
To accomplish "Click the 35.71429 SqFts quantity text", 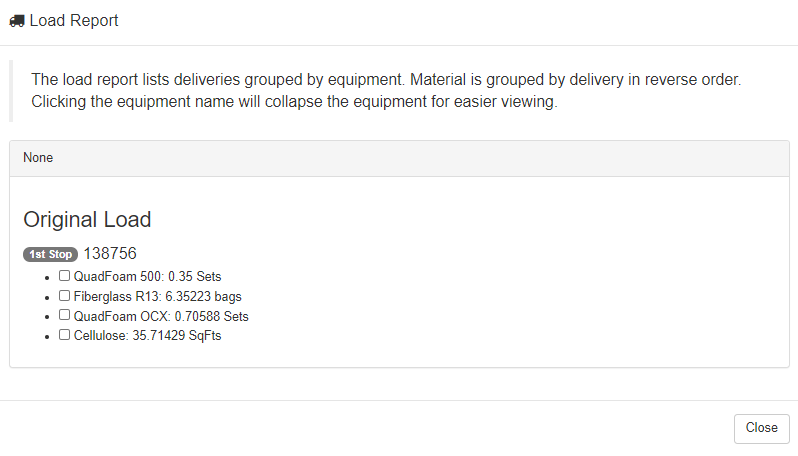I will [x=185, y=336].
